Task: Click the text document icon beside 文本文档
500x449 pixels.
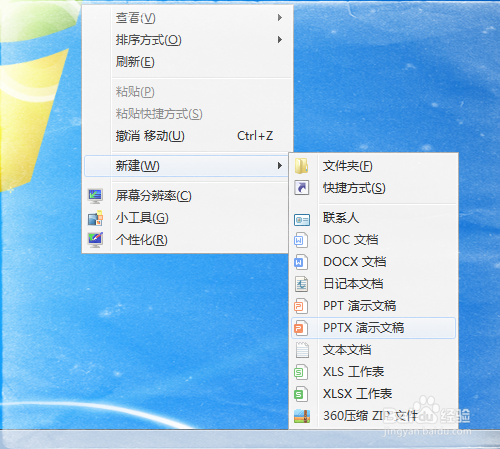Action: (x=302, y=350)
